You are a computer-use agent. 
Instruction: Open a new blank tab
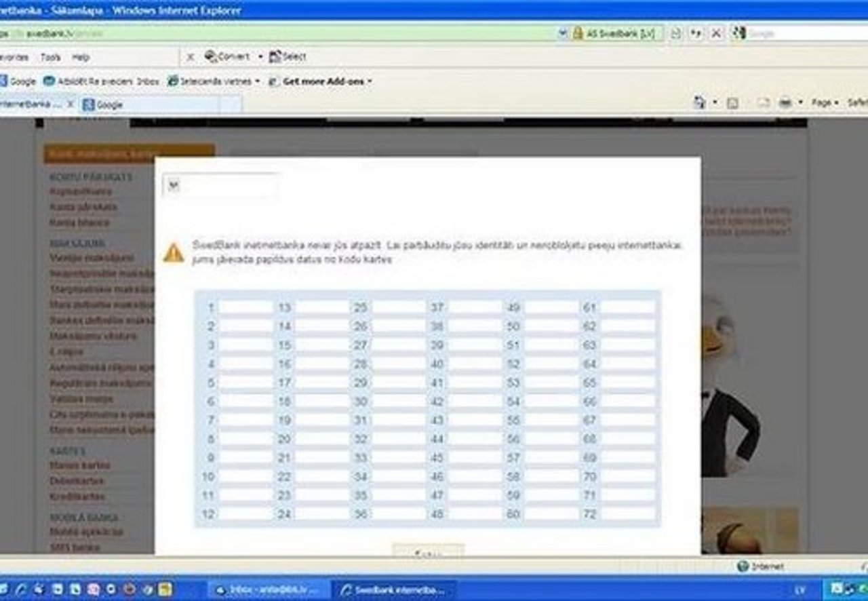[231, 105]
